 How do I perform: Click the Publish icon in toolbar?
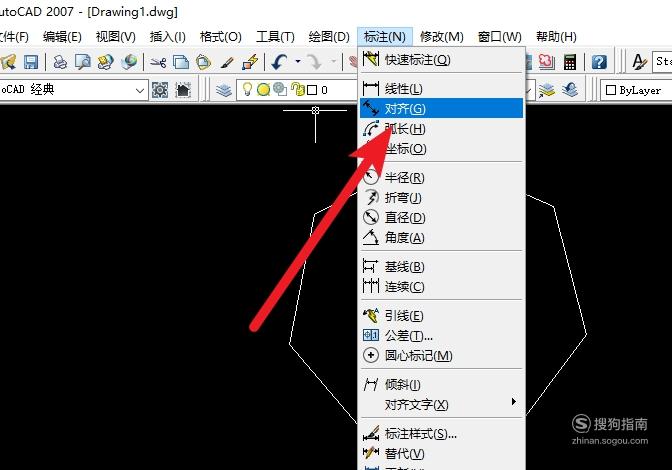click(x=105, y=62)
